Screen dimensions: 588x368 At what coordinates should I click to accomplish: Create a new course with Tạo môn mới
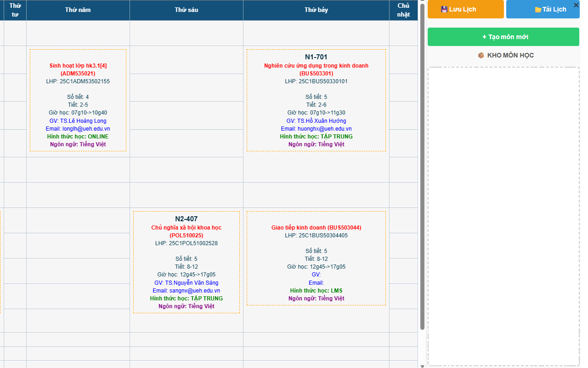[x=503, y=36]
